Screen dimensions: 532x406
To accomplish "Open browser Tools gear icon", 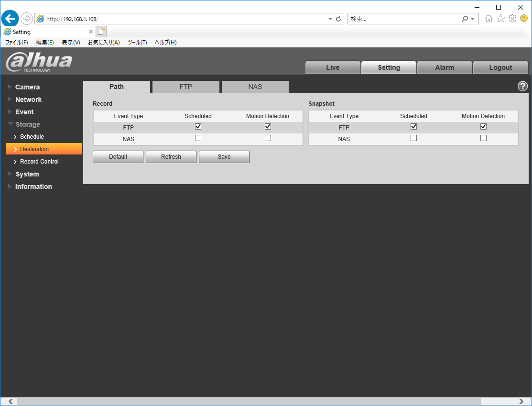I will click(512, 19).
